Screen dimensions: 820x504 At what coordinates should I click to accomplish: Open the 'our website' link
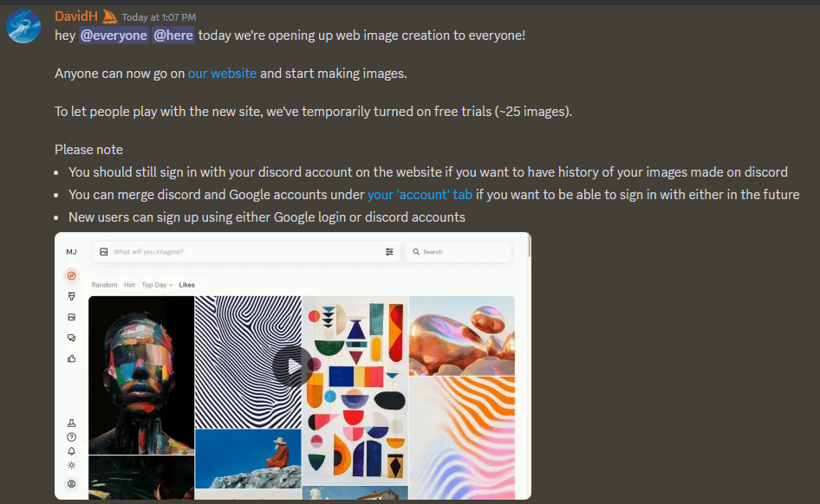222,74
